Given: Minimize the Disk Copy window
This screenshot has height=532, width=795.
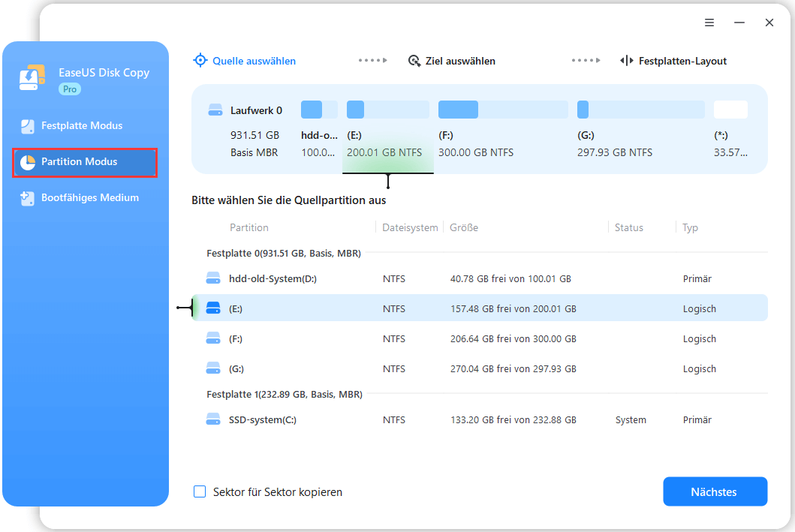Looking at the screenshot, I should (x=739, y=23).
